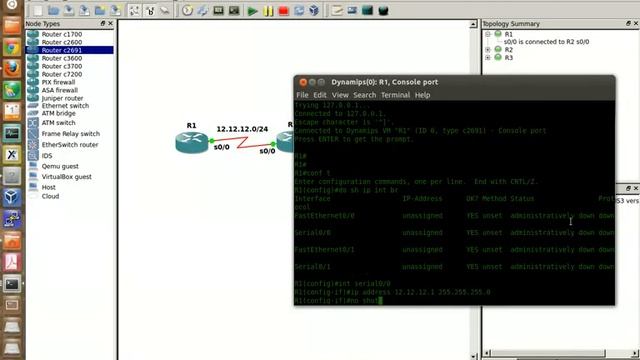The width and height of the screenshot is (640, 360).
Task: Click the Save project toolbar icon
Action: 69,11
